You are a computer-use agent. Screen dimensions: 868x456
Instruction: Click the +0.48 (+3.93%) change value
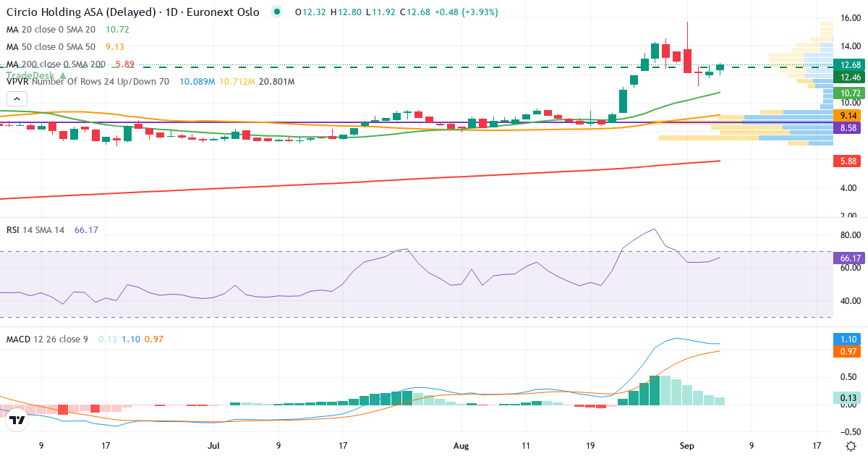[x=465, y=12]
